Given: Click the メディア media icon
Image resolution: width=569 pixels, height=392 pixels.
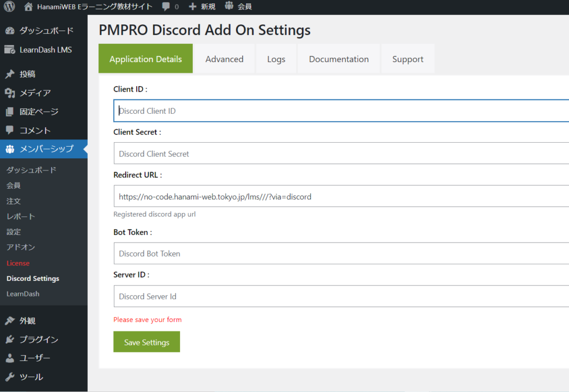Looking at the screenshot, I should tap(10, 93).
